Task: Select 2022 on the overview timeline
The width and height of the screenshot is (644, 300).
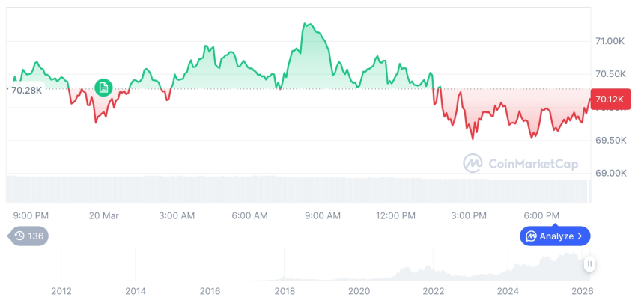Action: click(434, 291)
